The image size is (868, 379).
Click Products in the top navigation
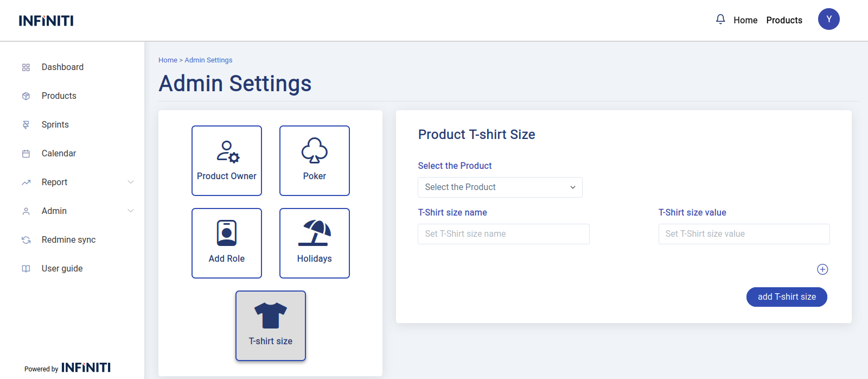[784, 20]
